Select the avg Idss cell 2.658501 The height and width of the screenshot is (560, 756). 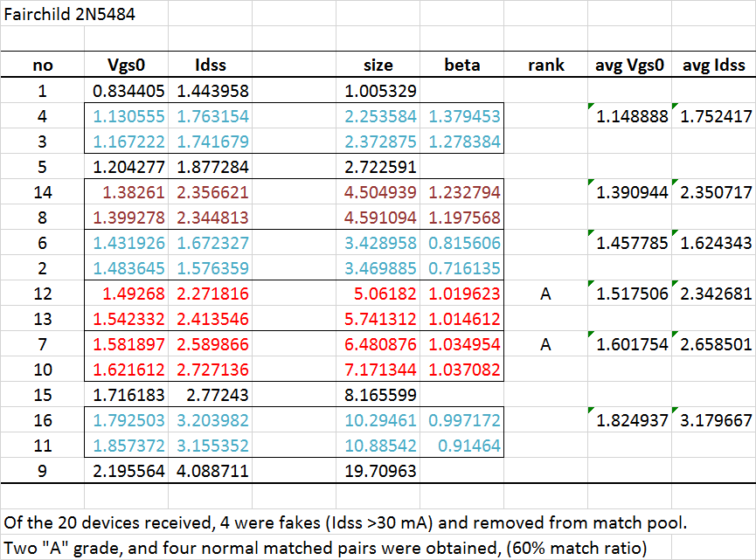(x=713, y=344)
